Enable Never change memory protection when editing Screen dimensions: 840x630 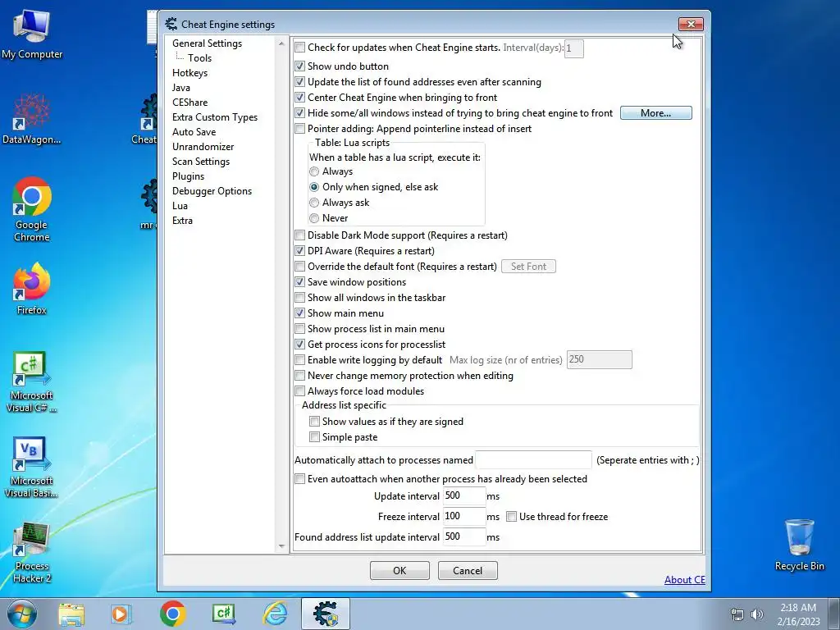click(x=300, y=376)
